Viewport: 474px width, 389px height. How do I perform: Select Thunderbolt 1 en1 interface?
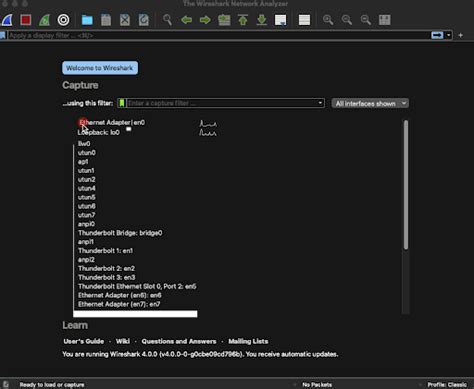click(105, 251)
